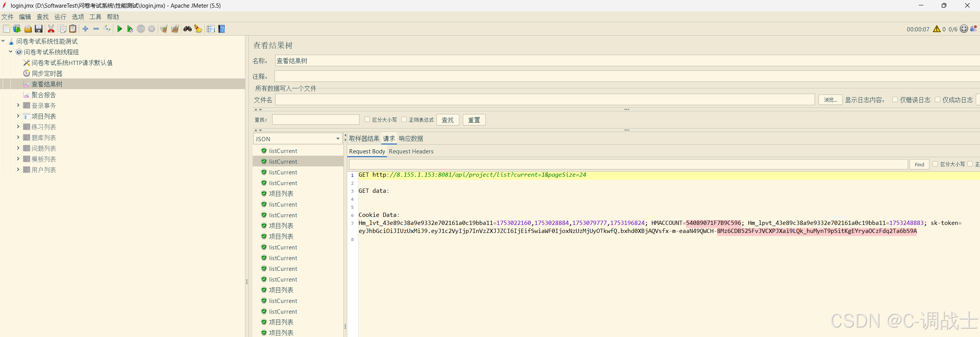Open the Function helper list icon

point(211,29)
